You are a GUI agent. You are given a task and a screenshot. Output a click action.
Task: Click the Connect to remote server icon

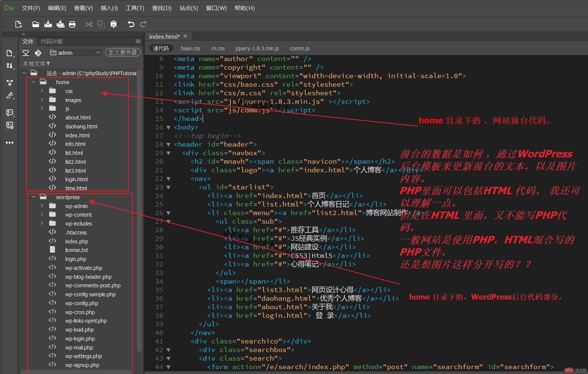[26, 52]
